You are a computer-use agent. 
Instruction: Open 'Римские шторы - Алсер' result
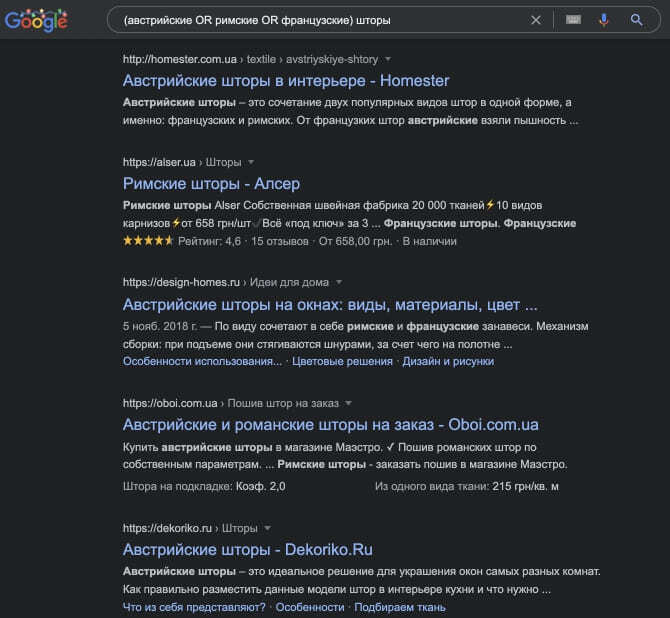pos(211,184)
